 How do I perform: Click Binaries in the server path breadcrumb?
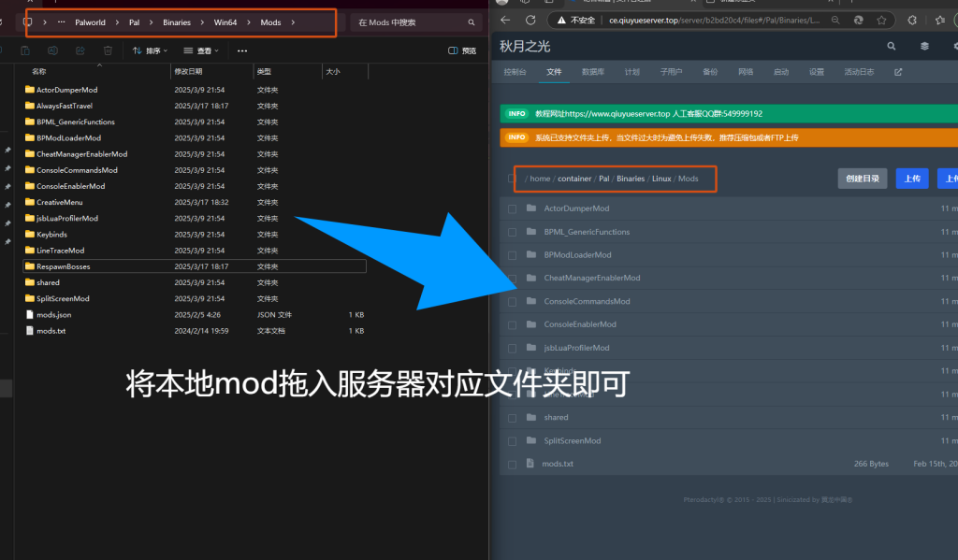point(631,179)
